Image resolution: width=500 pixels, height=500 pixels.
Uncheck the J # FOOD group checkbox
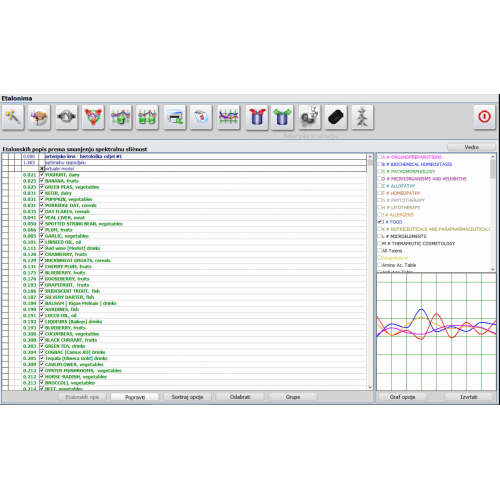(x=379, y=222)
